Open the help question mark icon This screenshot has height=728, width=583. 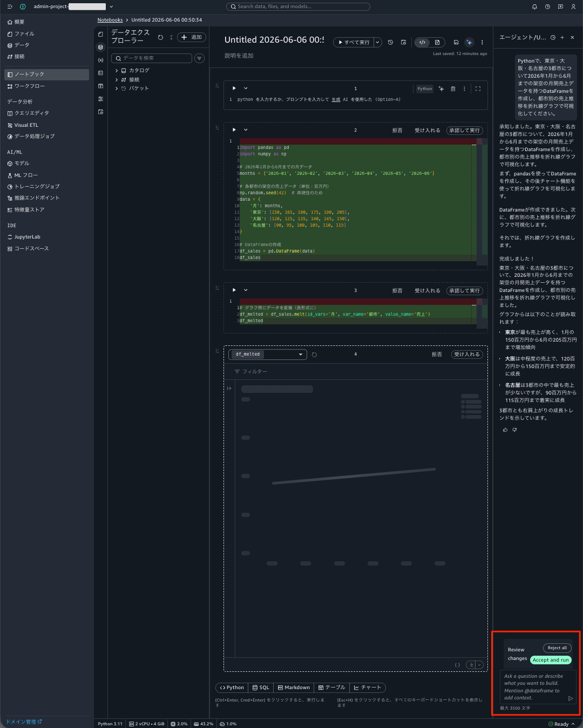(x=547, y=6)
